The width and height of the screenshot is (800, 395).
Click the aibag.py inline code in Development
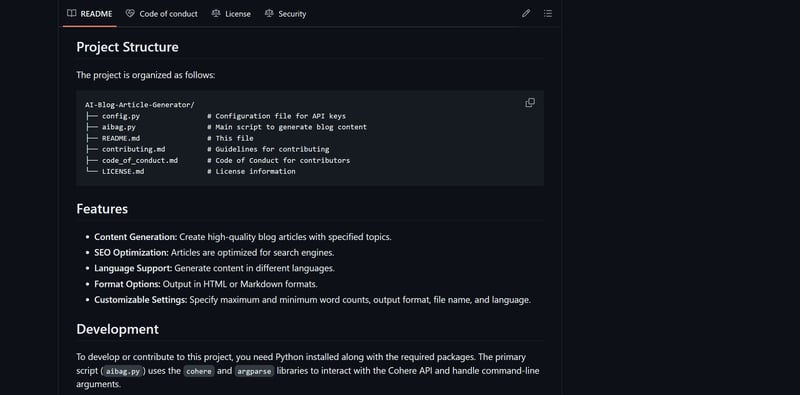(x=123, y=371)
